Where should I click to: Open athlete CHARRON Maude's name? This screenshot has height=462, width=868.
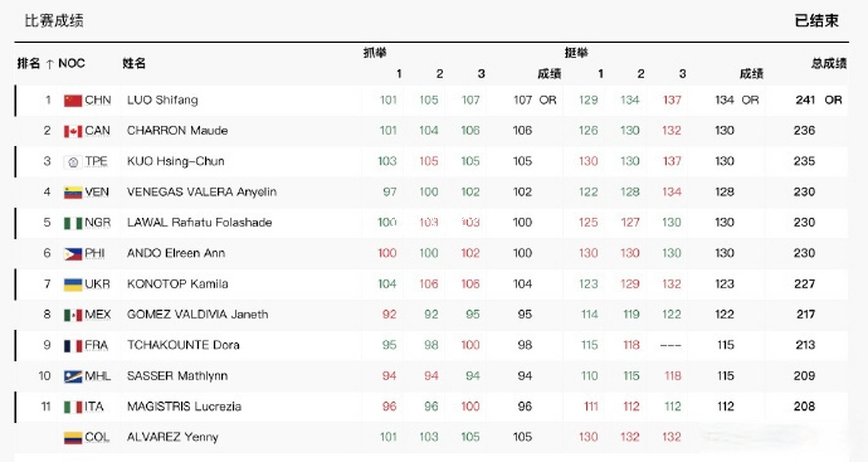(177, 130)
